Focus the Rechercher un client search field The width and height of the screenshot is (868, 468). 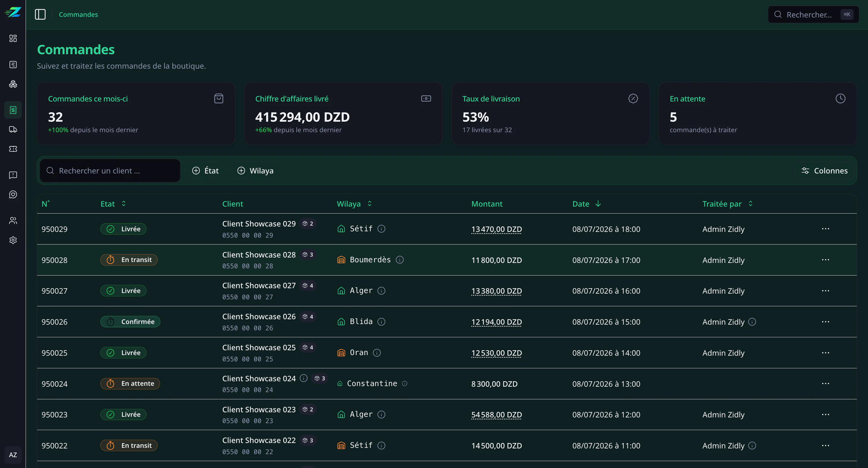[x=110, y=171]
